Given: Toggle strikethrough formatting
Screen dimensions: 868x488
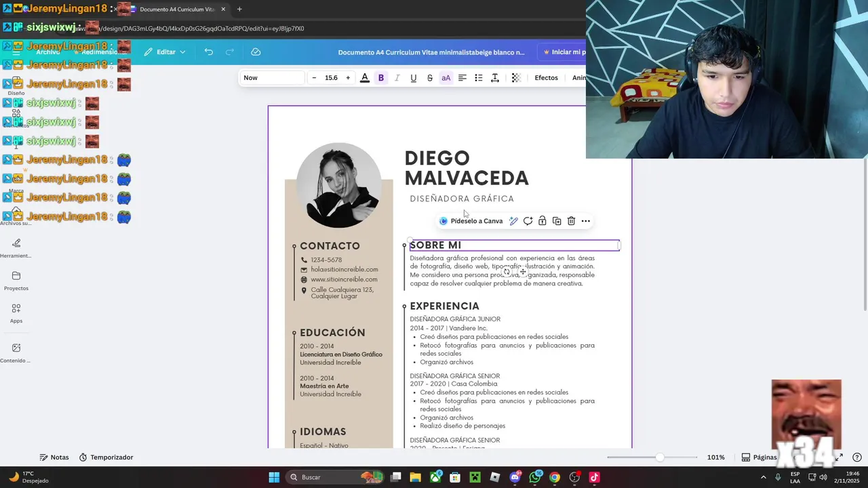Looking at the screenshot, I should (430, 78).
